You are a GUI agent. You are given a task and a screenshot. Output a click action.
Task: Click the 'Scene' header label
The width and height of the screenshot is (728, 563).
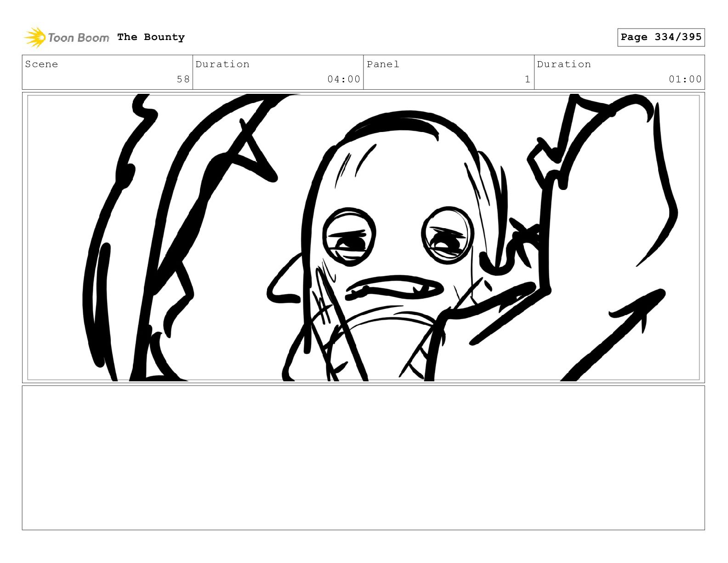coord(41,64)
